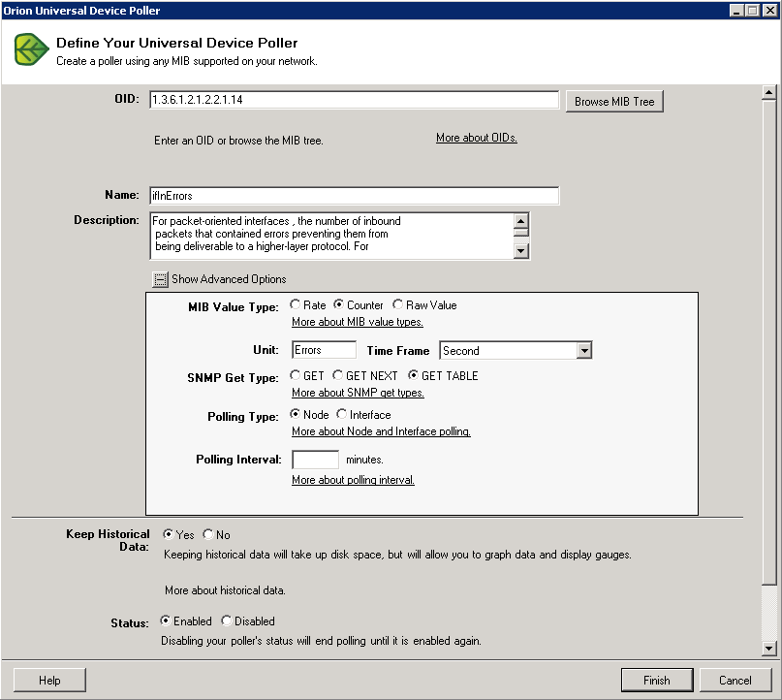Close the Orion Universal Device Poller window
This screenshot has height=700, width=782.
click(x=769, y=10)
